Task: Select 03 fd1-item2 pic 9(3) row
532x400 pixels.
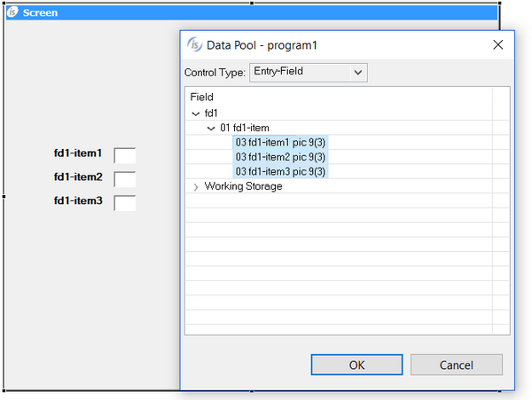Action: (x=280, y=157)
